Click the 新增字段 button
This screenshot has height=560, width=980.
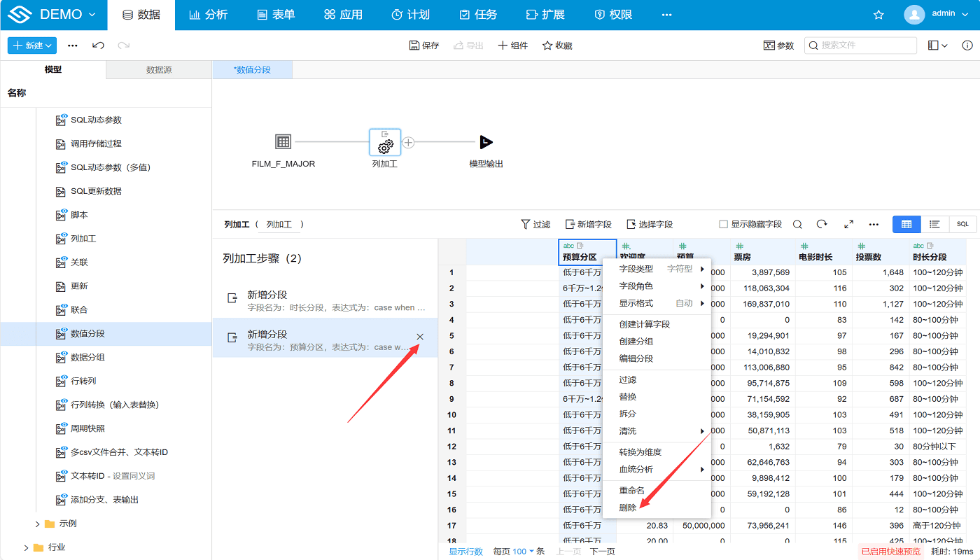pyautogui.click(x=588, y=225)
